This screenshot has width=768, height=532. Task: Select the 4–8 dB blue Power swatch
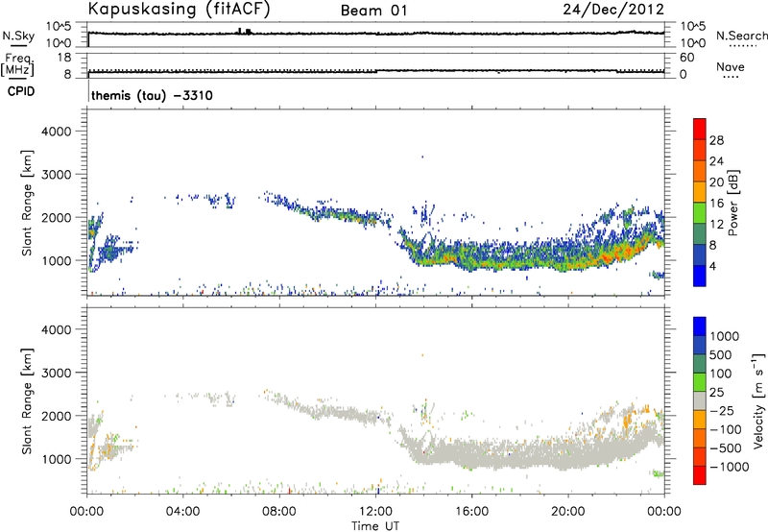coord(700,254)
